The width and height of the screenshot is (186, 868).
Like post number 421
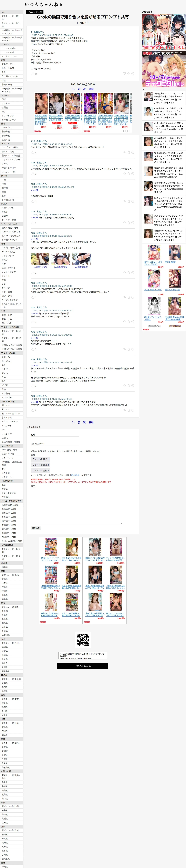(33, 174)
